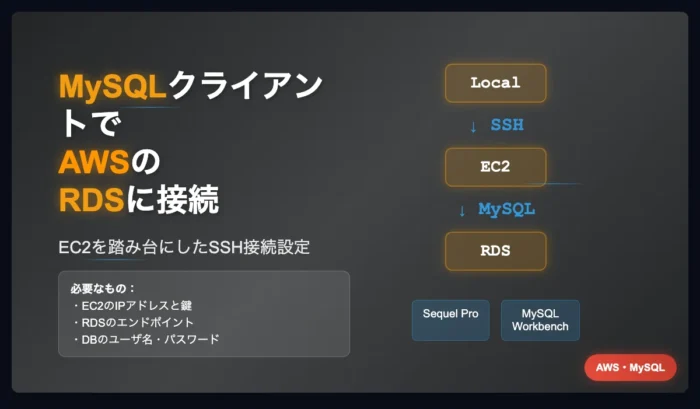The image size is (700, 409).
Task: Click the down arrow beside MySQL label
Action: pos(462,211)
